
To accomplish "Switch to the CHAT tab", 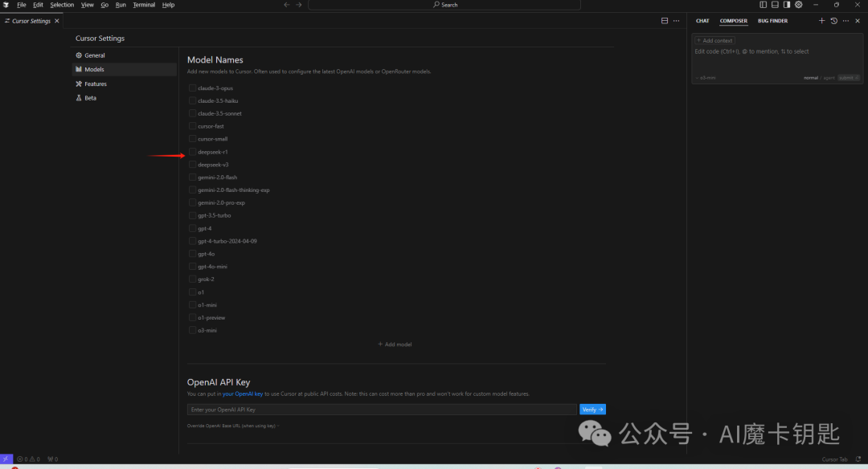I will [702, 21].
